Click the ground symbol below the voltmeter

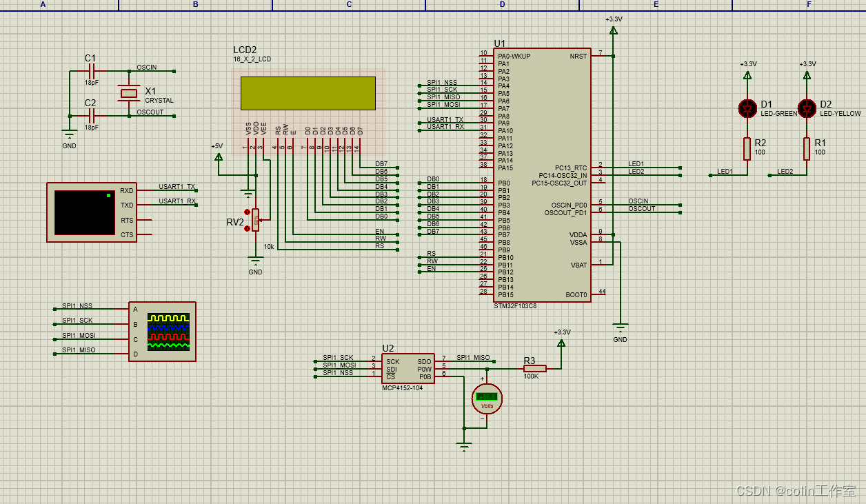[465, 446]
